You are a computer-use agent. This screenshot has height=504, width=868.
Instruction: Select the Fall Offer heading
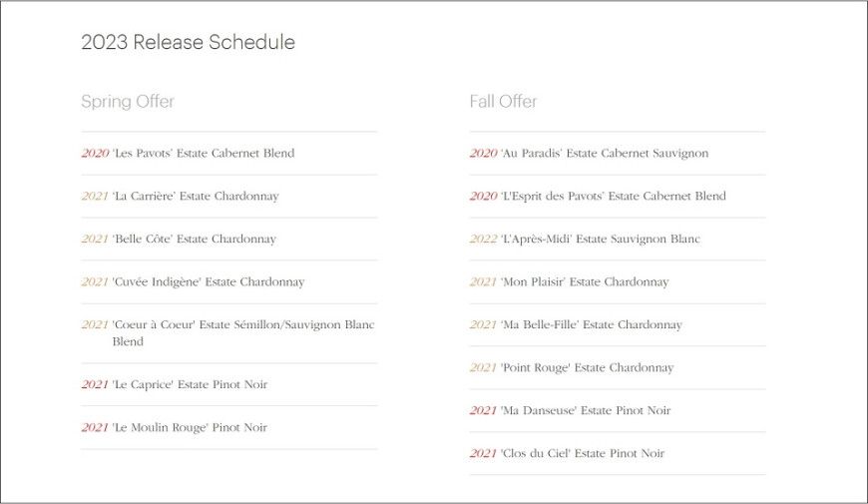click(503, 102)
